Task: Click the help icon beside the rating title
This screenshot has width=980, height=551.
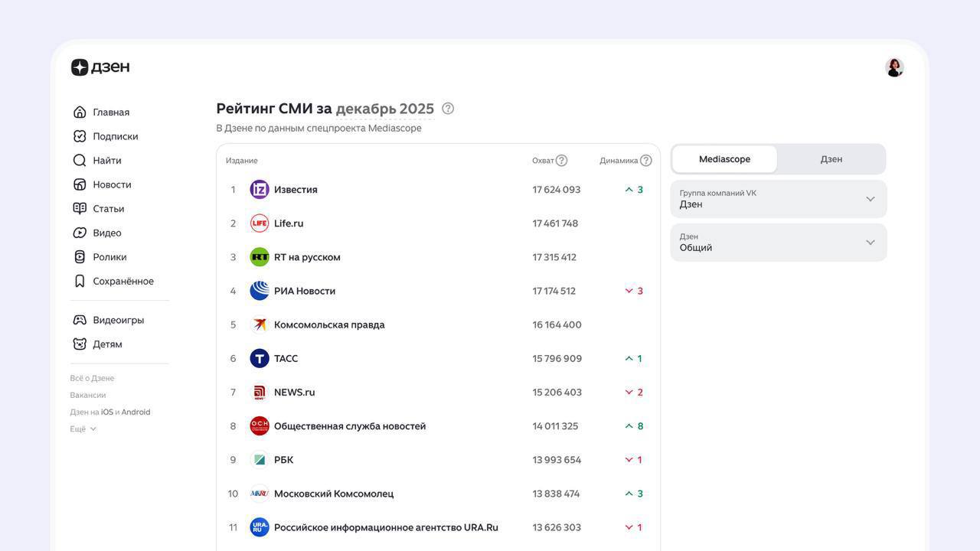Action: pos(448,109)
